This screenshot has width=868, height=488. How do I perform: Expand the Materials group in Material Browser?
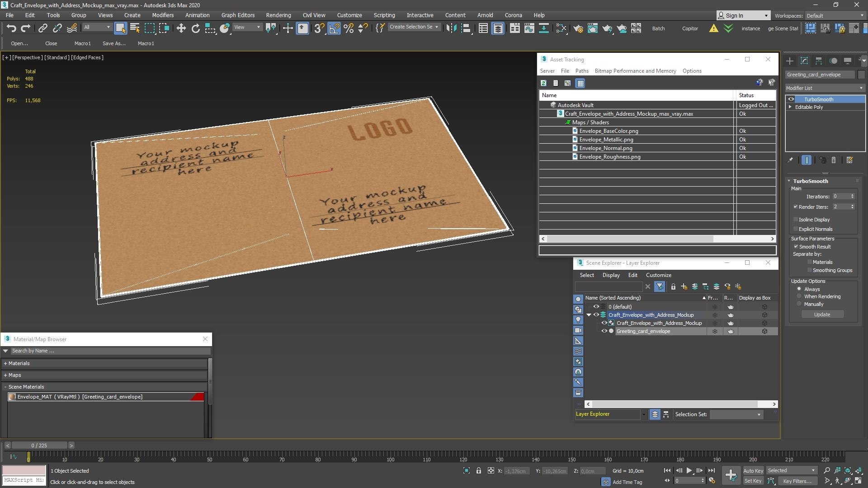(5, 363)
